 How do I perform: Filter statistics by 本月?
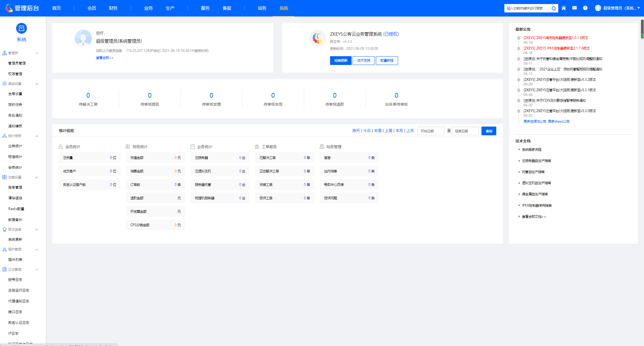(399, 131)
